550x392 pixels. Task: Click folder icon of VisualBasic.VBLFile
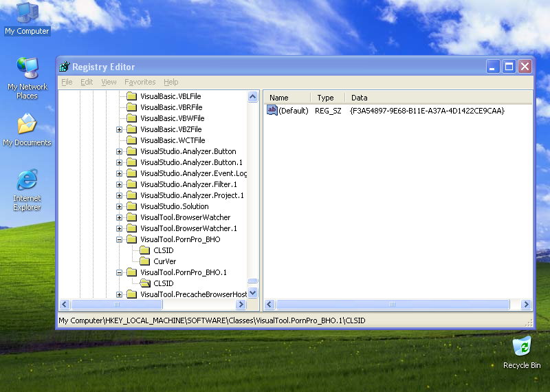(x=131, y=96)
